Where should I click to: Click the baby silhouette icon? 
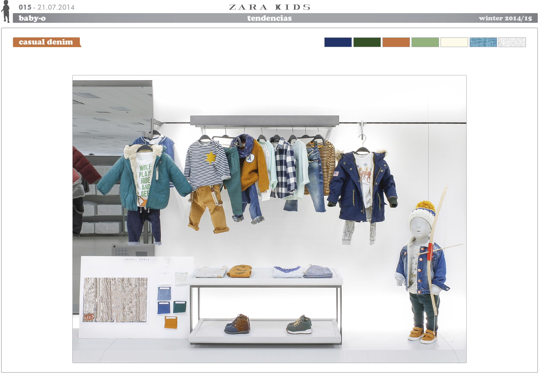pos(6,11)
